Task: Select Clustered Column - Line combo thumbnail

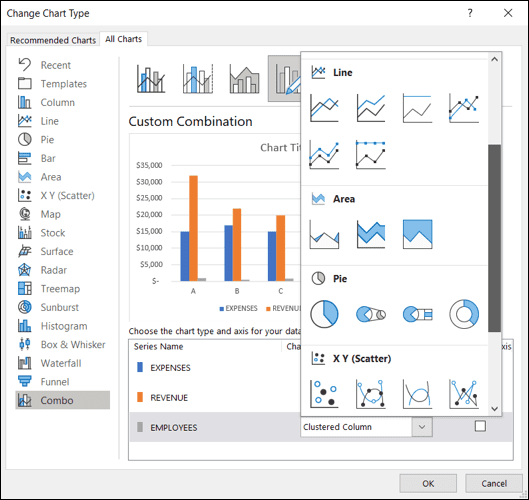Action: 151,79
